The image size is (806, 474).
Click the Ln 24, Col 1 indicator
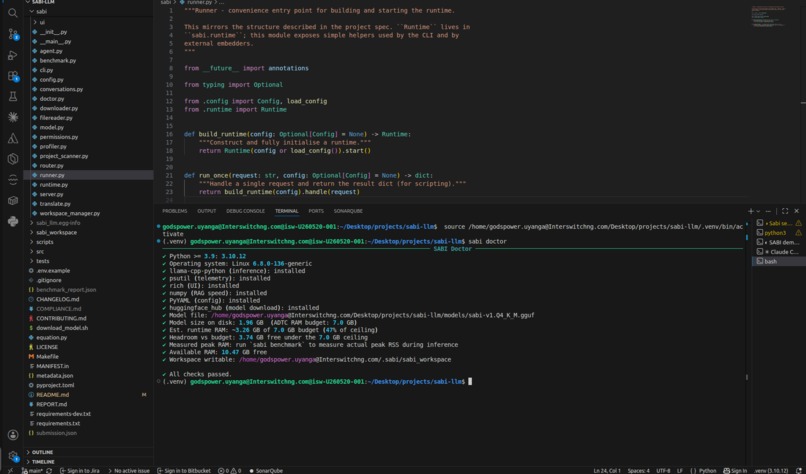tap(607, 470)
